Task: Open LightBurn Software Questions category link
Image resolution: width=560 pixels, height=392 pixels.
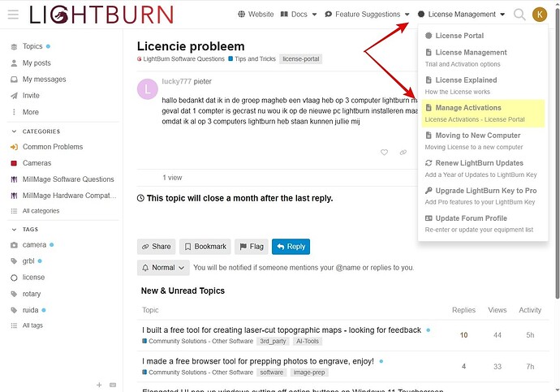Action: coord(181,59)
